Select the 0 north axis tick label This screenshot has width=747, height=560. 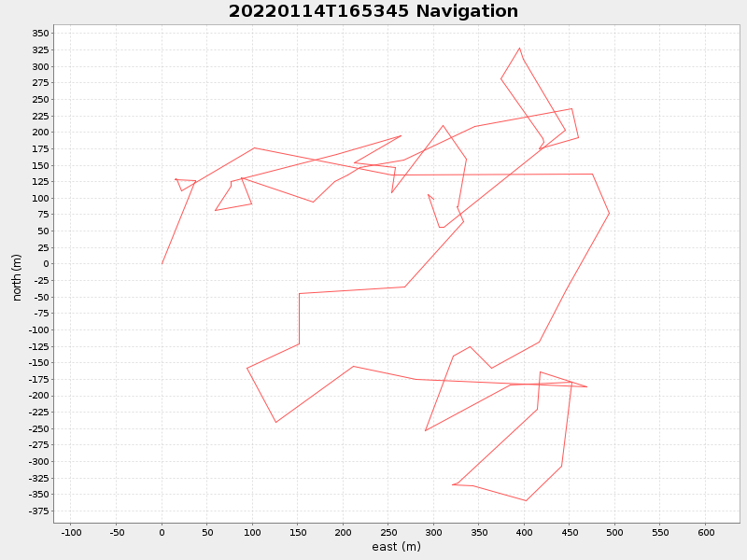coord(46,264)
